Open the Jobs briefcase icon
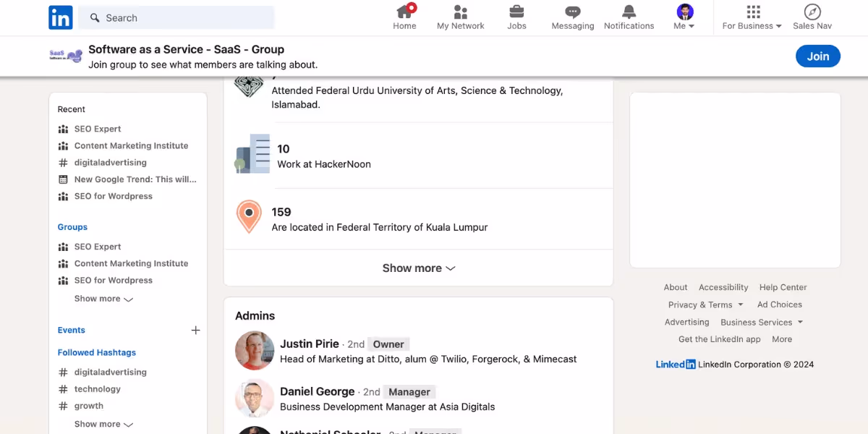The height and width of the screenshot is (434, 868). (516, 12)
